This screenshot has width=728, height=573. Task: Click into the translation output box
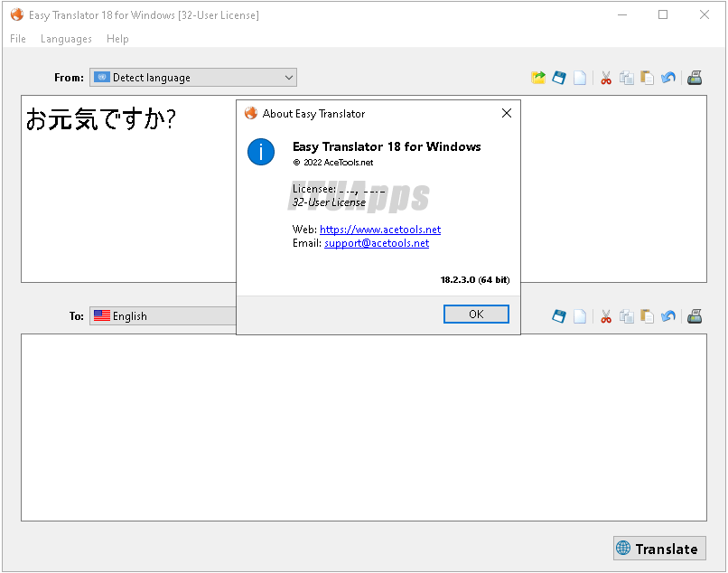click(364, 427)
